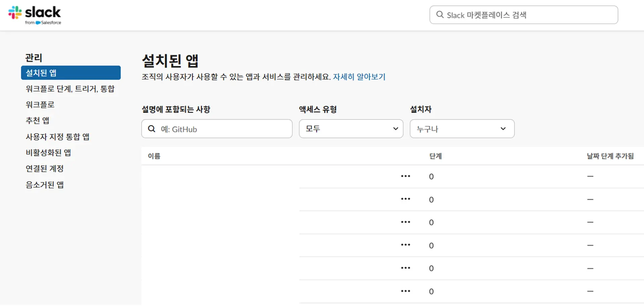
Task: Go to 워크플로 in the sidebar
Action: [40, 105]
